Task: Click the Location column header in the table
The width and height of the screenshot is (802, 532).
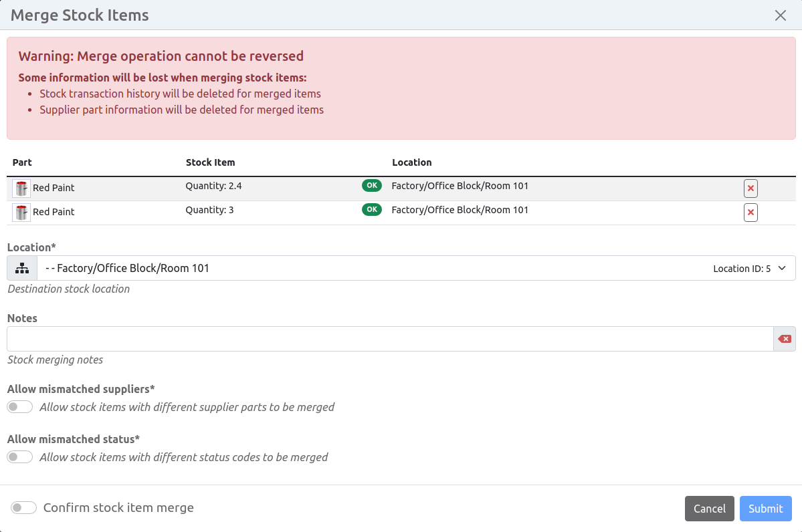Action: (411, 162)
